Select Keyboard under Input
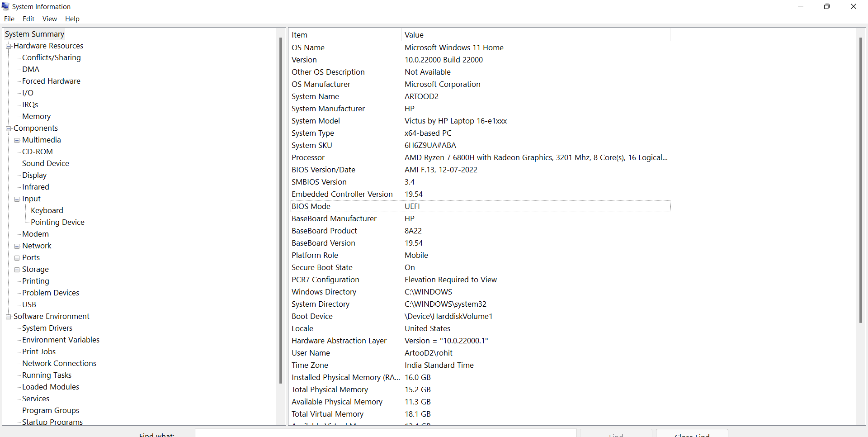Viewport: 868px width, 437px height. pos(47,210)
